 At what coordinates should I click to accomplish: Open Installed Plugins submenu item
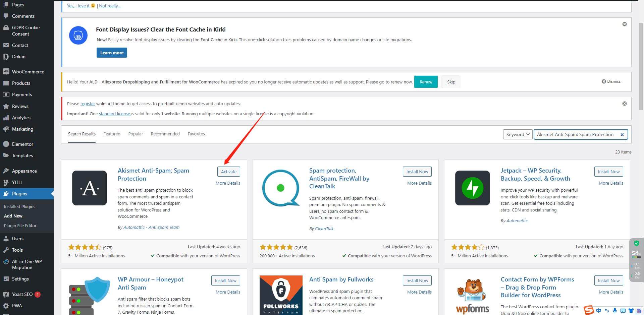click(x=19, y=206)
